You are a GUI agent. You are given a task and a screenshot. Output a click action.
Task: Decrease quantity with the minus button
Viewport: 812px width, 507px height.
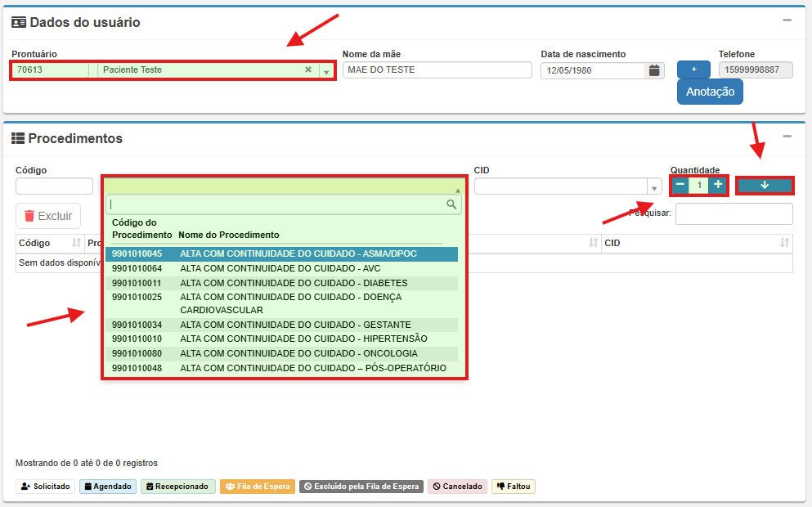[x=680, y=185]
